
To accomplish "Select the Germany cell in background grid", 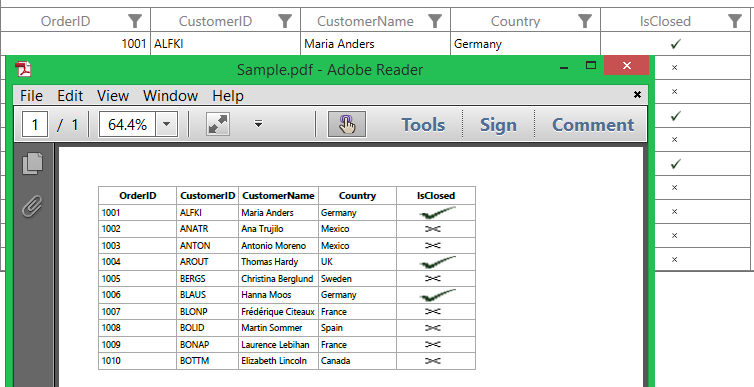I will (x=526, y=44).
